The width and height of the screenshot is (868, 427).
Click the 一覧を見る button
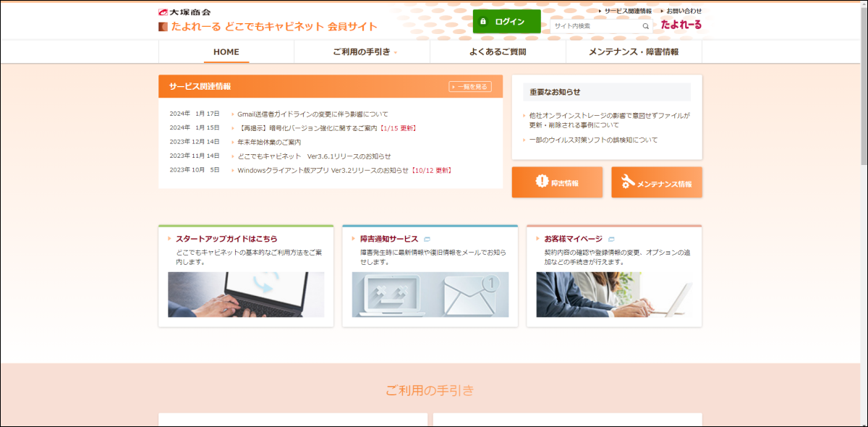(x=469, y=85)
